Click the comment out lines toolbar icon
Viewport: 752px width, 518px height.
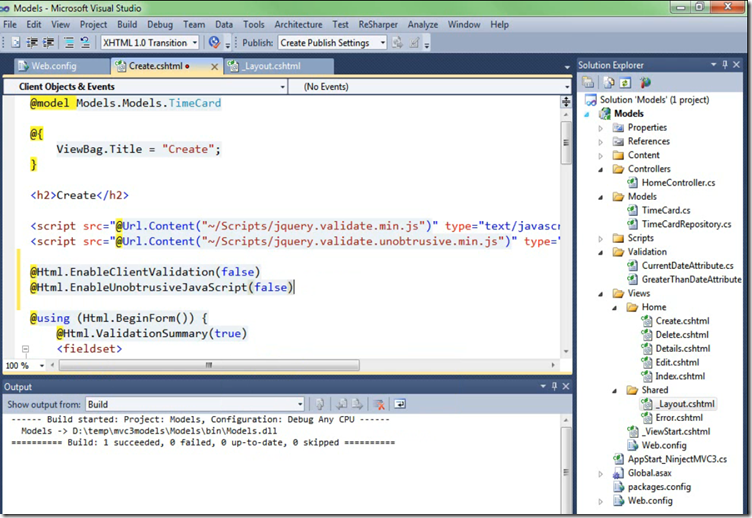pyautogui.click(x=69, y=43)
